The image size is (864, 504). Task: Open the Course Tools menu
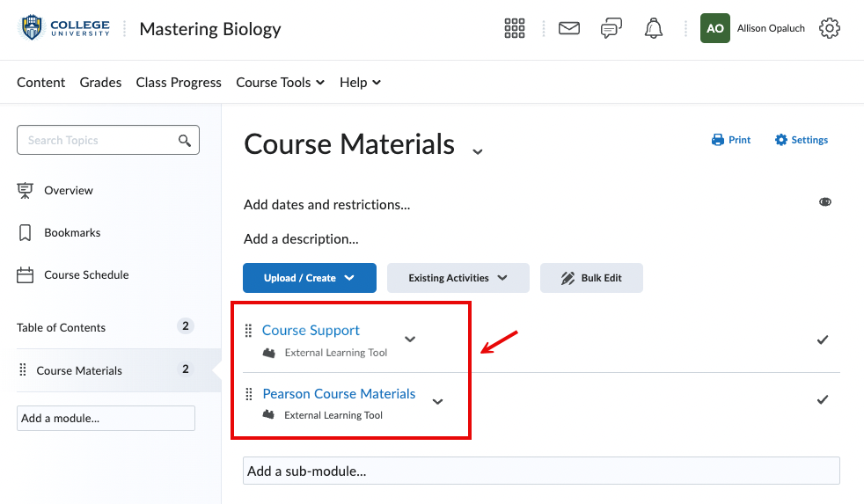click(280, 82)
